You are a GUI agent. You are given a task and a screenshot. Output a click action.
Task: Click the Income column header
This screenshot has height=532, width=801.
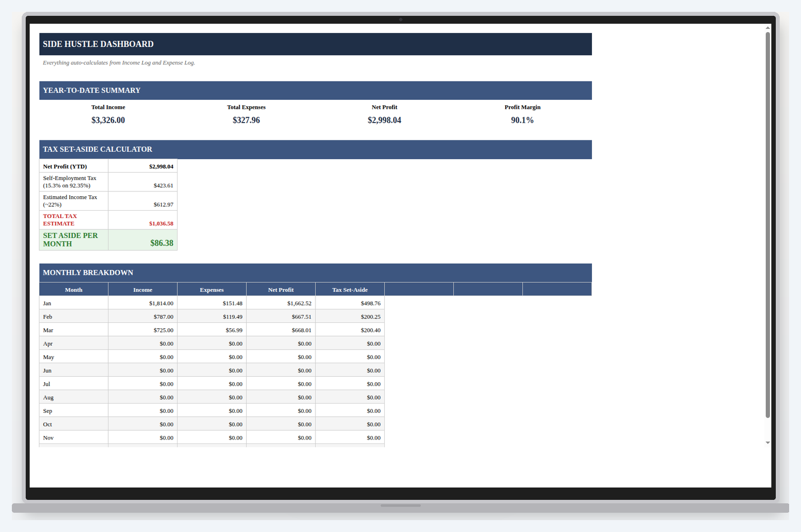pos(143,290)
